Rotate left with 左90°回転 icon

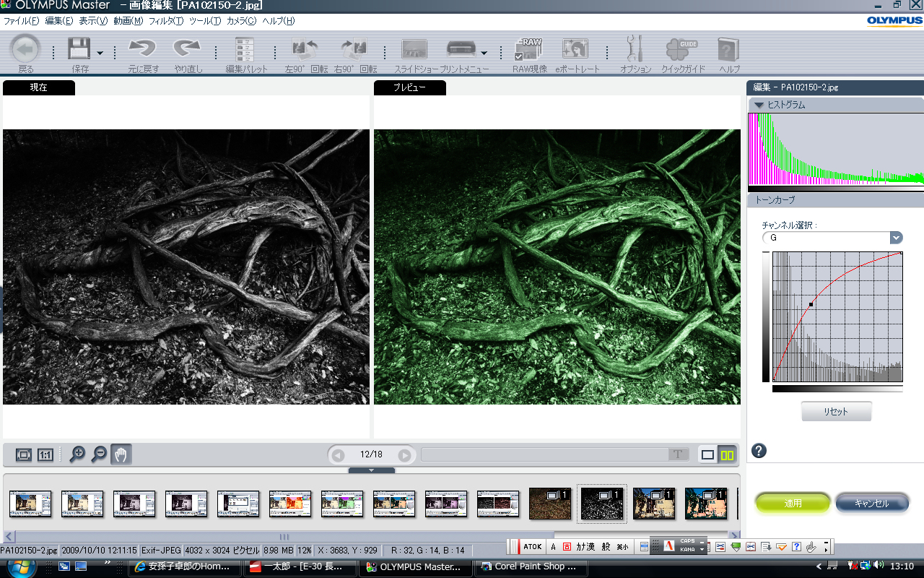tap(305, 49)
